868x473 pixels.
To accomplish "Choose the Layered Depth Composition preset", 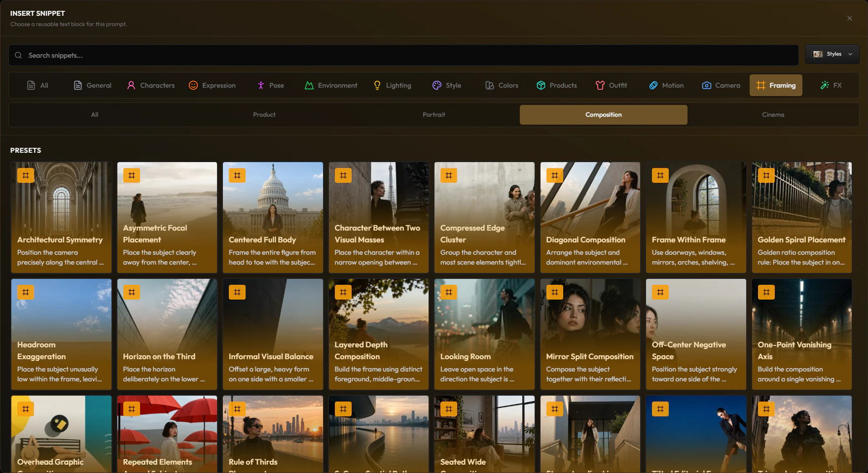I will pyautogui.click(x=379, y=334).
